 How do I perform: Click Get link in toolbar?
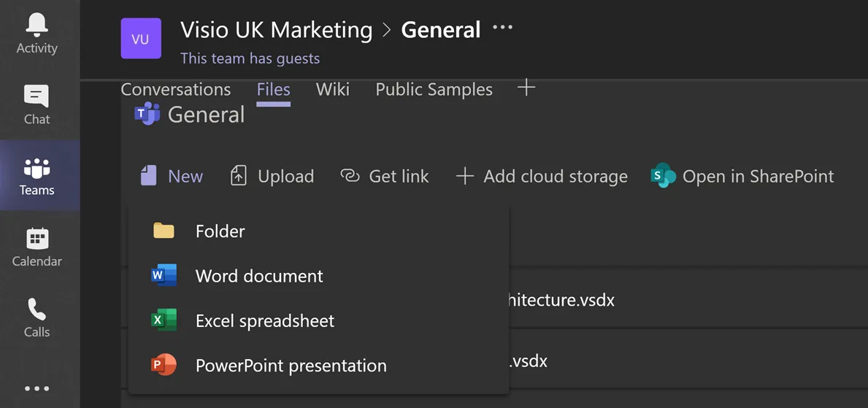pyautogui.click(x=385, y=177)
